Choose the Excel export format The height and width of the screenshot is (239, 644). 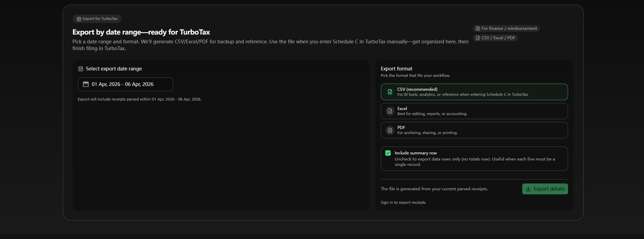tap(474, 111)
